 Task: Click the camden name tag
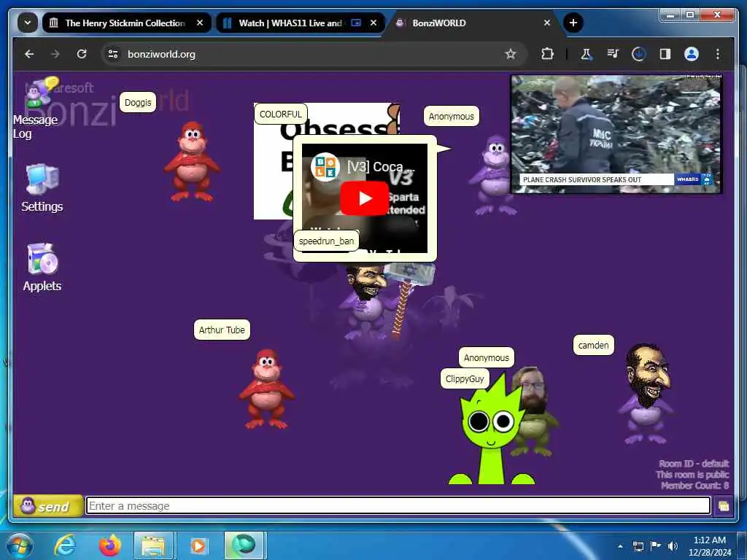point(594,345)
